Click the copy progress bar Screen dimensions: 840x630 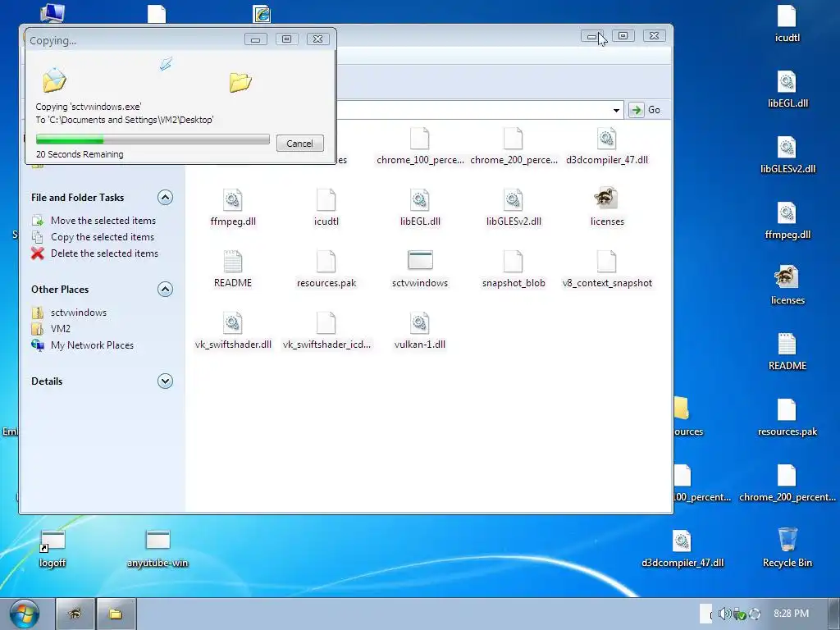click(x=153, y=139)
